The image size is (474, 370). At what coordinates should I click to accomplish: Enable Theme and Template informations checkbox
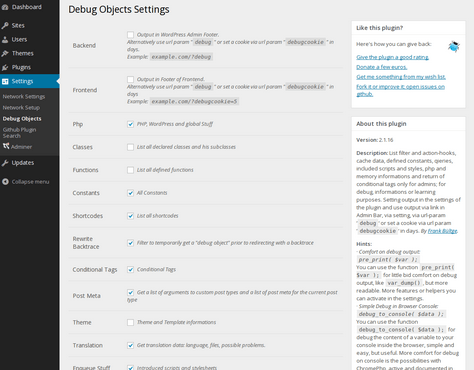(x=130, y=322)
